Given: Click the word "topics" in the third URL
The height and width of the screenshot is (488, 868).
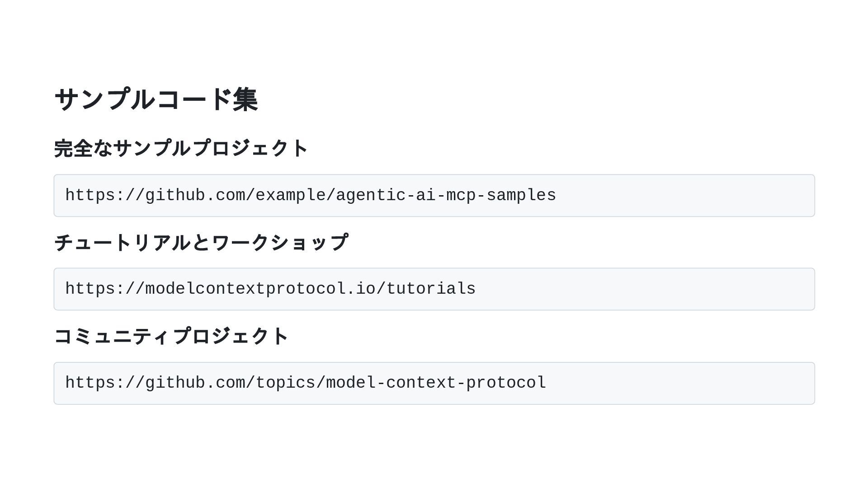Looking at the screenshot, I should click(x=286, y=383).
